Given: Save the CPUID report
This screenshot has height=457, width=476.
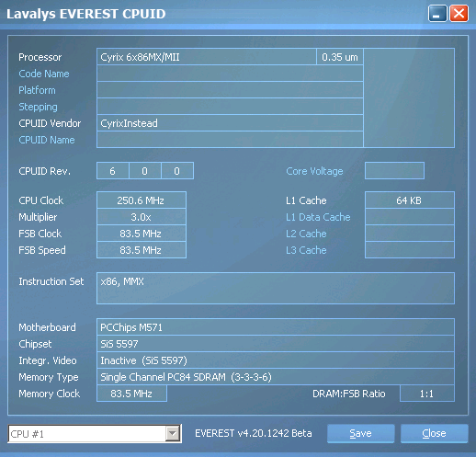Looking at the screenshot, I should pyautogui.click(x=360, y=433).
